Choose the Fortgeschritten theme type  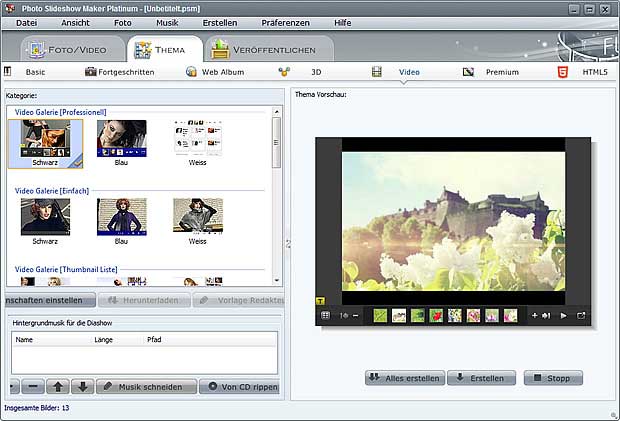pos(126,72)
